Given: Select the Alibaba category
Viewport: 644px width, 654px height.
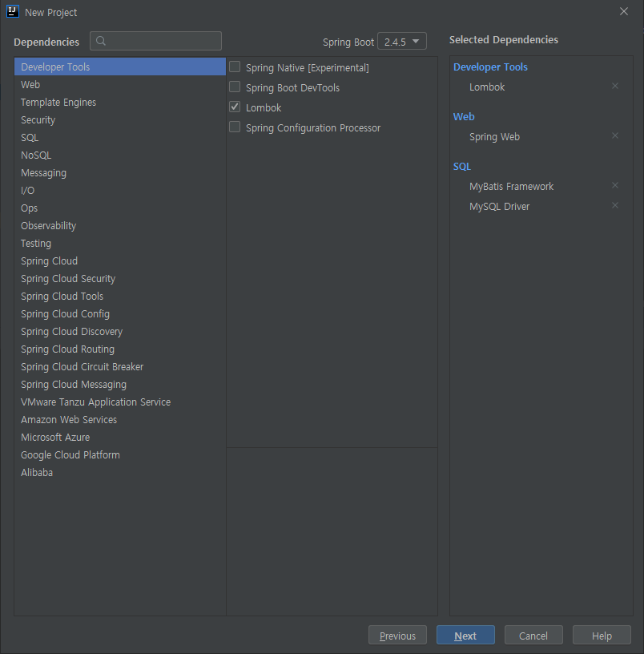Looking at the screenshot, I should click(120, 473).
